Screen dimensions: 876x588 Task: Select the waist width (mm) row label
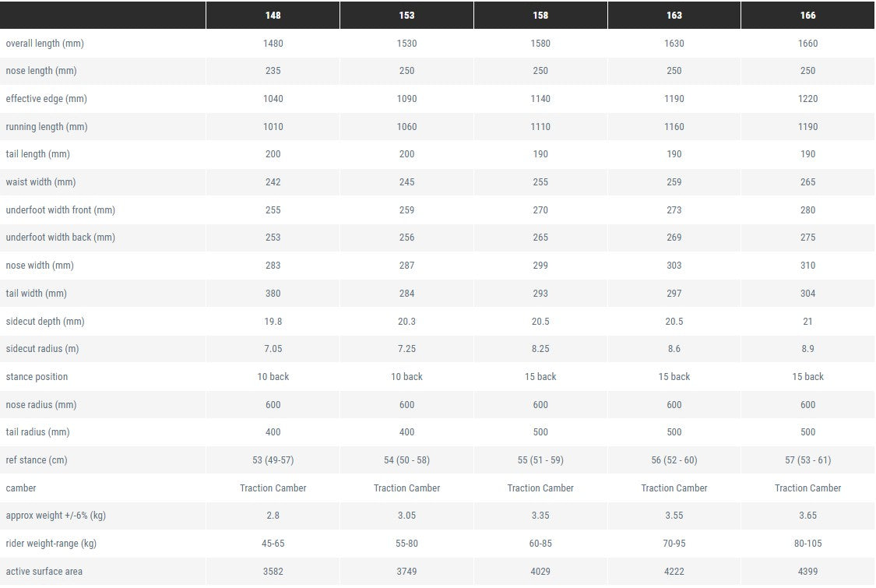pos(40,182)
